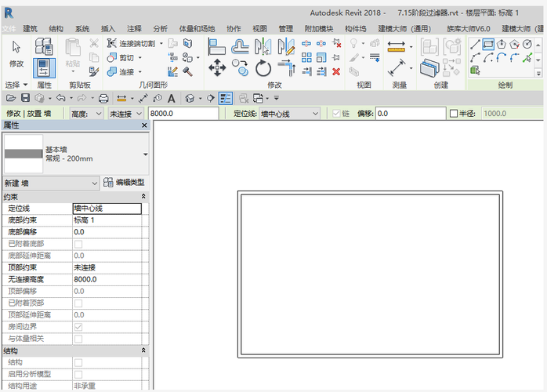This screenshot has width=547, height=392.
Task: Open the 粘贴 paste dropdown arrow
Action: pyautogui.click(x=73, y=71)
